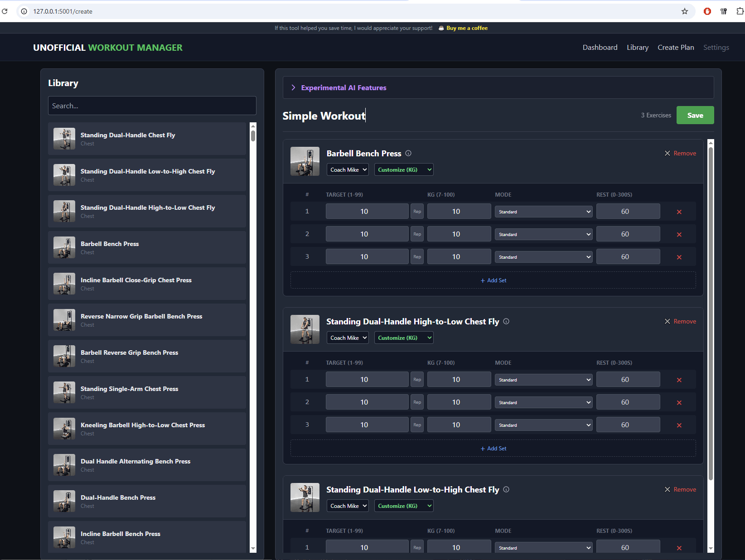Toggle Rep unit on High-to-Low Fly set 2
Image resolution: width=745 pixels, height=560 pixels.
point(417,402)
